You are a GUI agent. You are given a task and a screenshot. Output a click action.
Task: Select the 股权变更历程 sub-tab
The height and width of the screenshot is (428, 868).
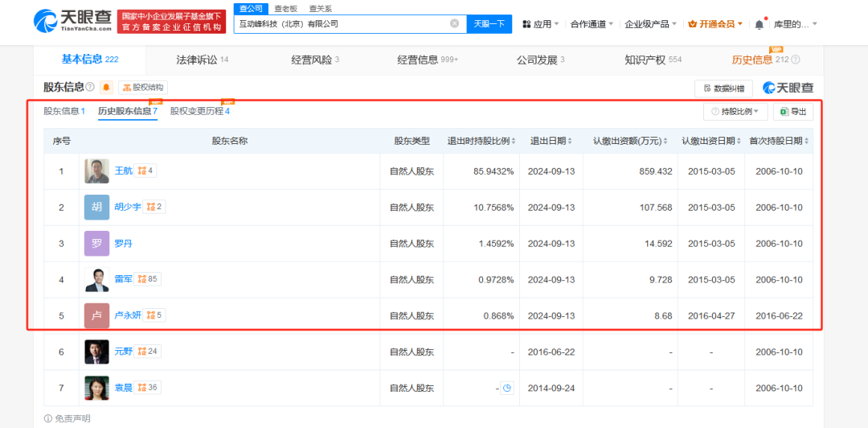(199, 111)
